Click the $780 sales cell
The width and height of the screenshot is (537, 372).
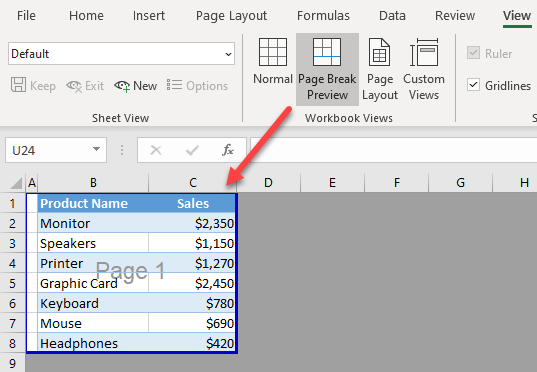click(x=192, y=303)
